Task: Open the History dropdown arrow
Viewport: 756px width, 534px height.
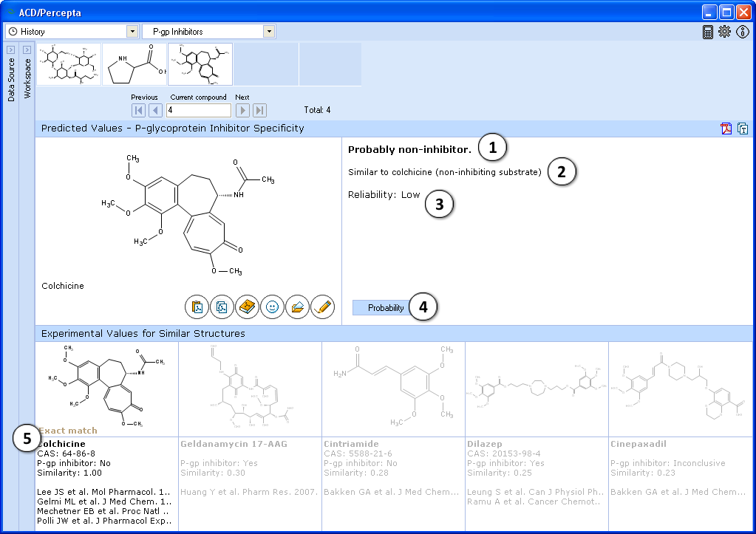Action: click(x=132, y=32)
